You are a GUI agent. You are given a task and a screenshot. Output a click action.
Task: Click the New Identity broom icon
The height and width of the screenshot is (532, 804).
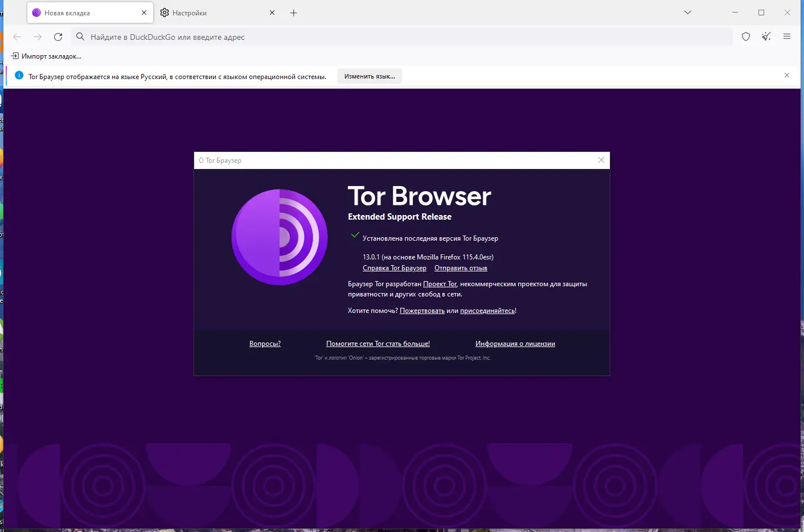coord(766,37)
